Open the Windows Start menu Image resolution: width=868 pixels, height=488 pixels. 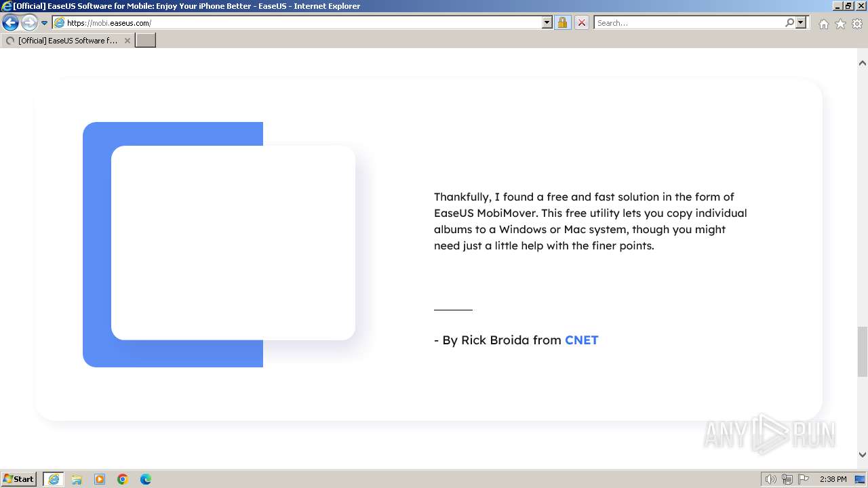[x=19, y=479]
